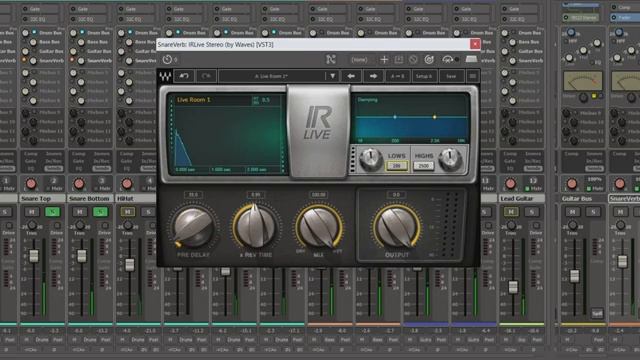
Task: Add a snapshot with the plus icon
Action: click(x=384, y=60)
